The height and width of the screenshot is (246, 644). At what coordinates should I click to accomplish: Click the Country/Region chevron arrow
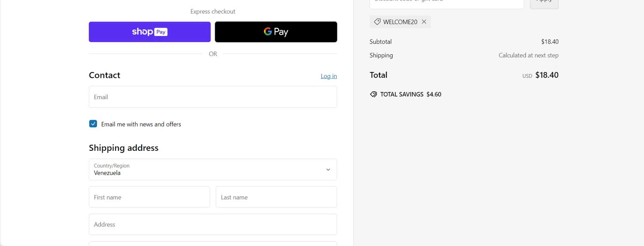coord(328,170)
